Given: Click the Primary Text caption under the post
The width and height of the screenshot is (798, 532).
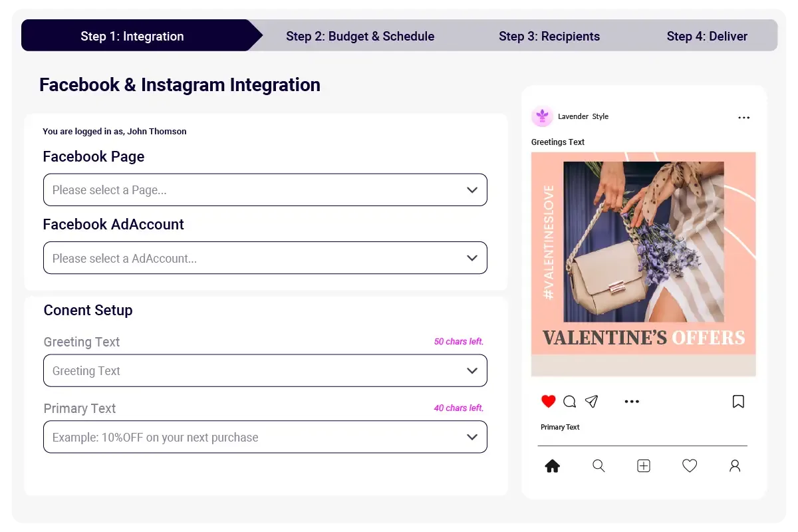Looking at the screenshot, I should (560, 428).
